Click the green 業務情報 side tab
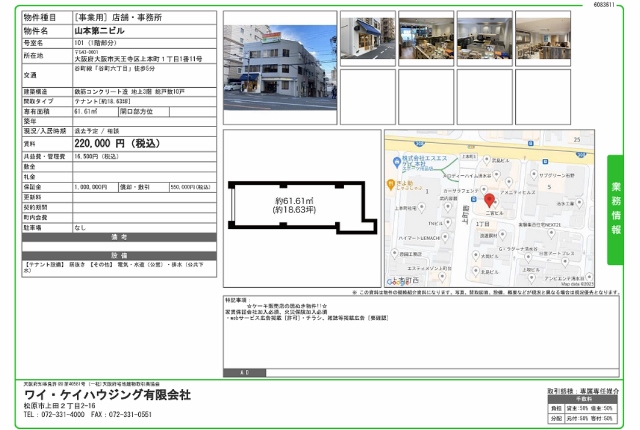This screenshot has height=430, width=640. pyautogui.click(x=616, y=210)
